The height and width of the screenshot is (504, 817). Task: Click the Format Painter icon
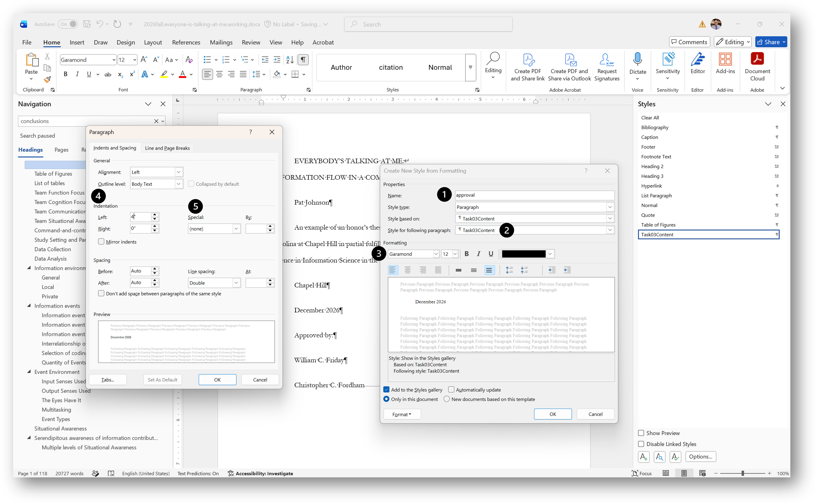pyautogui.click(x=47, y=79)
